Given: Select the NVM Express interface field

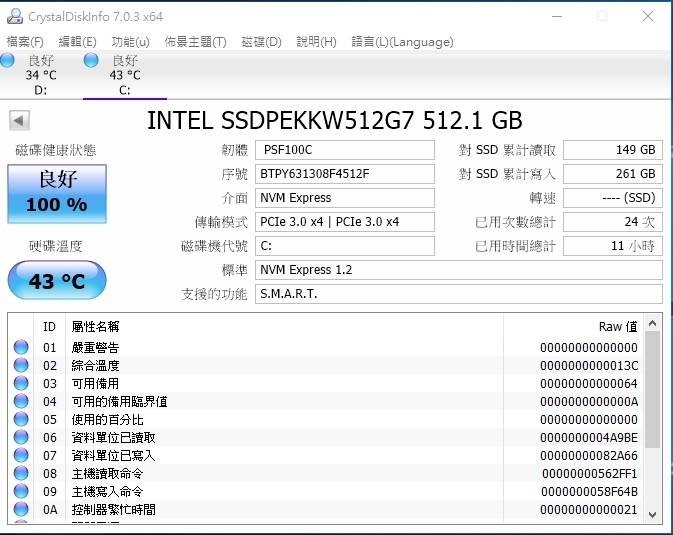Looking at the screenshot, I should 345,198.
